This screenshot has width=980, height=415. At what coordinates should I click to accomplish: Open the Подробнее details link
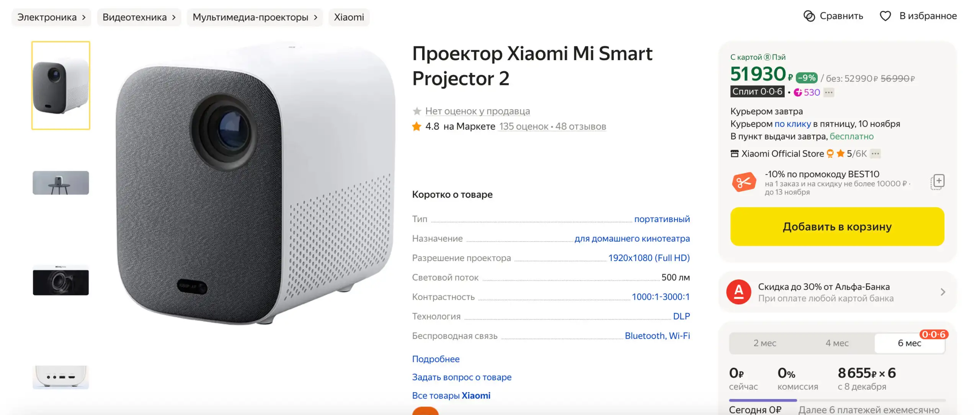[436, 359]
